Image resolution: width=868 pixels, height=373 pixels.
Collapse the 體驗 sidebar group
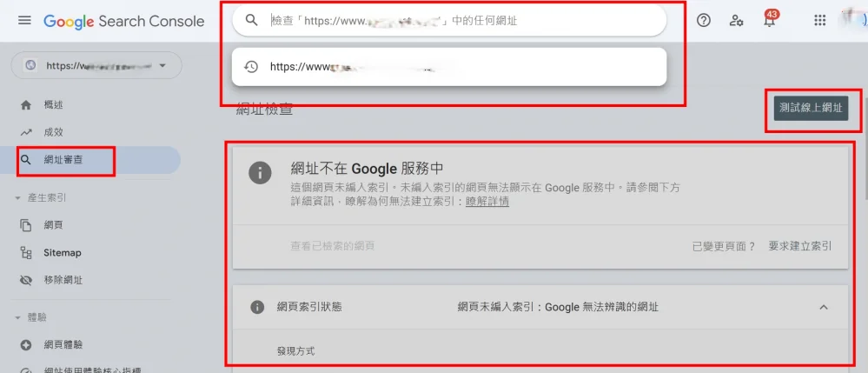18,318
